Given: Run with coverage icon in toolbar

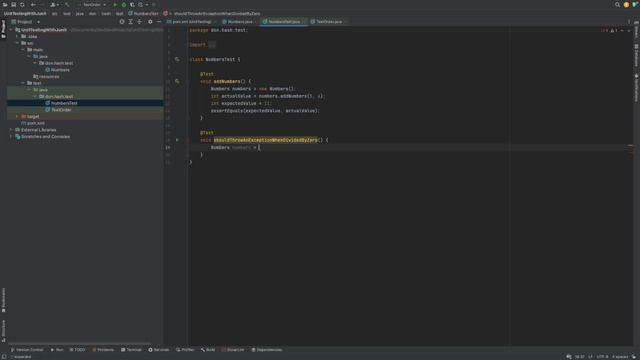Looking at the screenshot, I should [x=132, y=4].
